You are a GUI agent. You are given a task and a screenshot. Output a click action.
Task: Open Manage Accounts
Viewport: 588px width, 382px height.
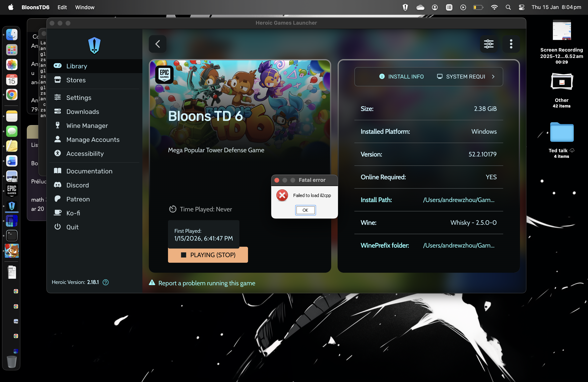pos(93,139)
